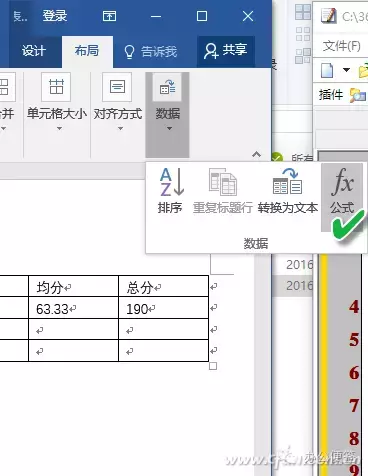Click the 共享 (Share) button
The height and width of the screenshot is (476, 368).
pos(226,51)
